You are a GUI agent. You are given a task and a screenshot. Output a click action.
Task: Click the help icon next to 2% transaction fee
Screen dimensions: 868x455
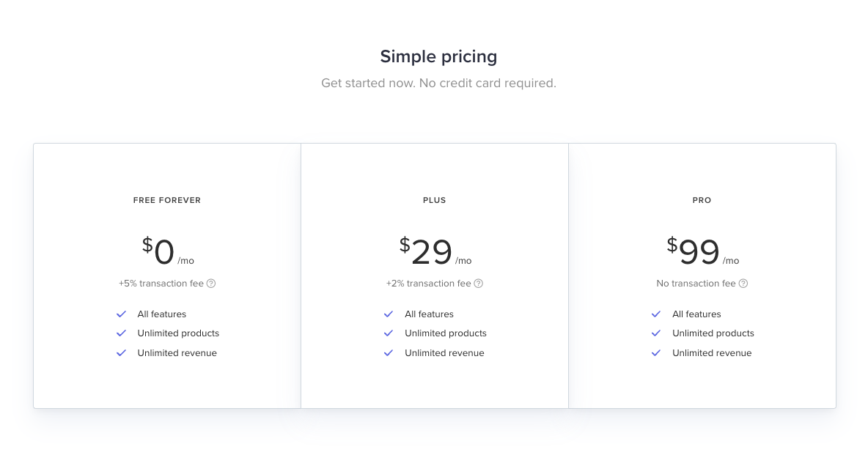(478, 284)
